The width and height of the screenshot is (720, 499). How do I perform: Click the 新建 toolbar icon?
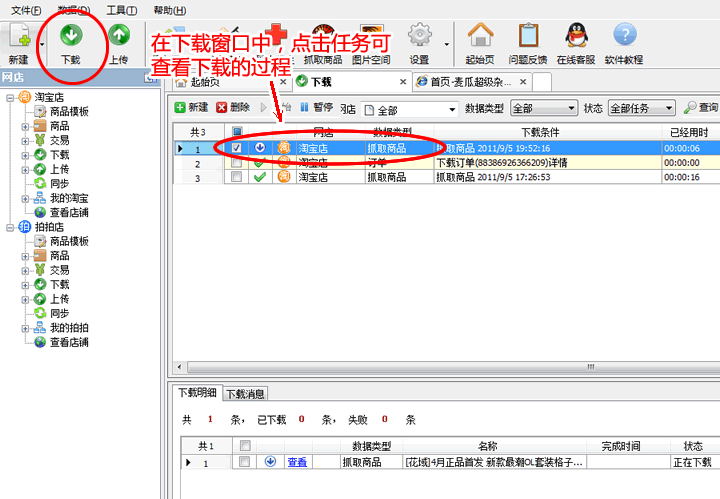click(x=19, y=44)
